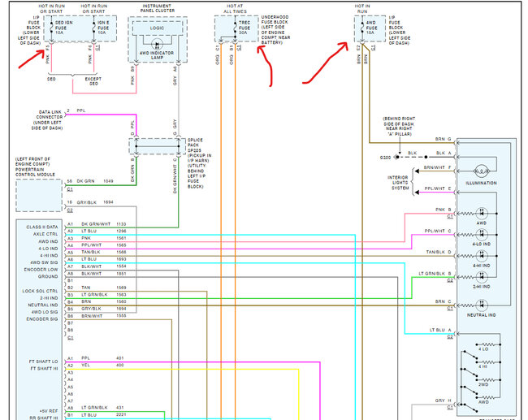The width and height of the screenshot is (528, 420).
Task: Click the red arrow pointing at 4WD fuse
Action: point(327,65)
